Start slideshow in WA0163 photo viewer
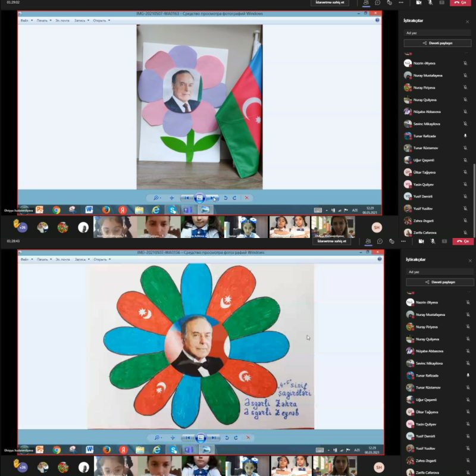The height and width of the screenshot is (476, 476). pyautogui.click(x=199, y=198)
